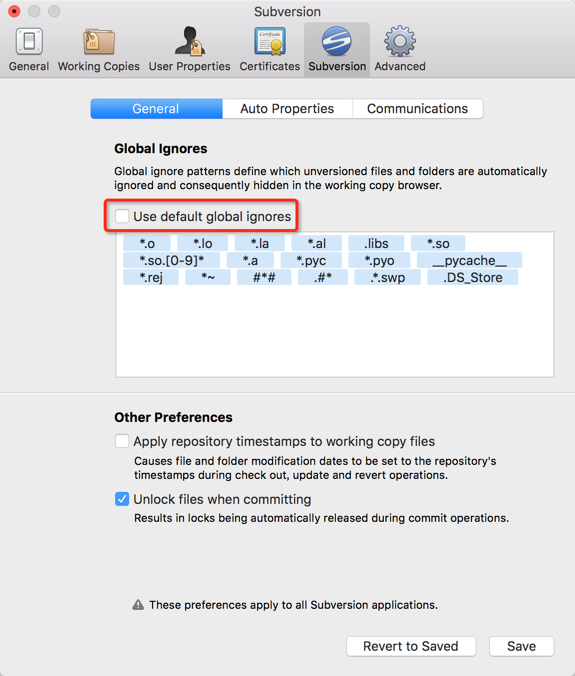Select the .#* ignore pattern token

pos(323,277)
